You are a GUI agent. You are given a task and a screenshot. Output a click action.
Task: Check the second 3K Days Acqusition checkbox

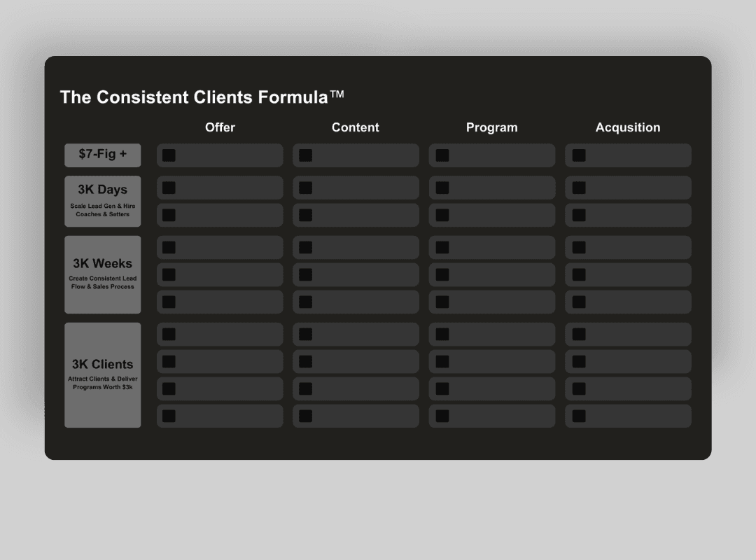[x=579, y=215]
